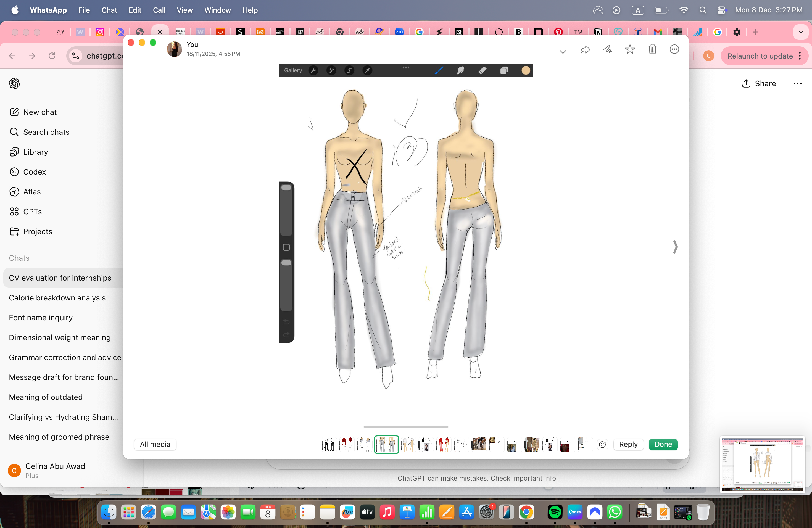Select the active color swatch in the Procreate toolbar
Viewport: 812px width, 528px height.
click(x=525, y=70)
